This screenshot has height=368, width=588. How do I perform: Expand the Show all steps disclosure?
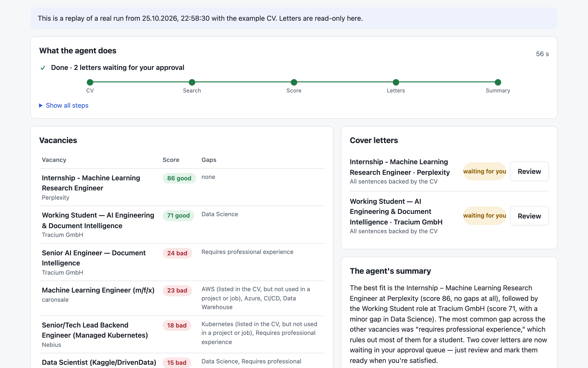coord(64,105)
